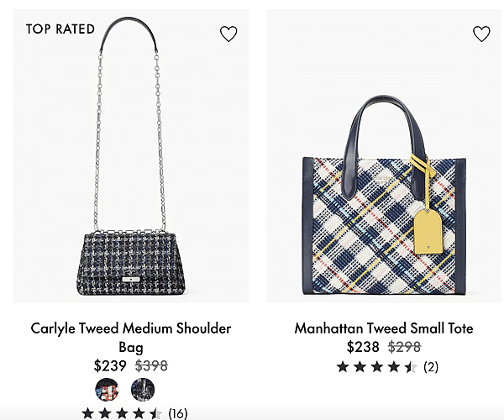Click the half star in Manhattan tote rating

click(411, 366)
